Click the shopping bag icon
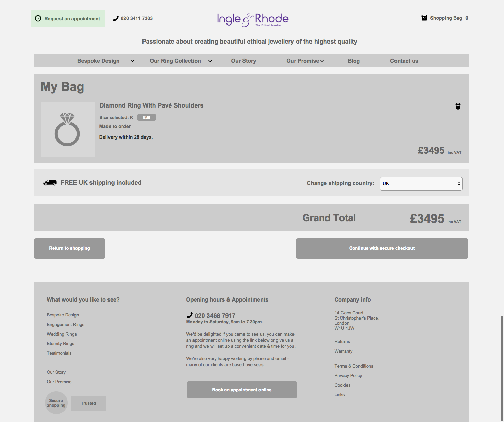The width and height of the screenshot is (504, 422). pos(424,18)
